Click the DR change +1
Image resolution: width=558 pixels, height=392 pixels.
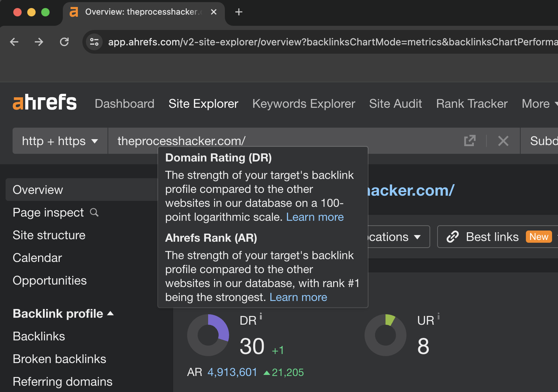tap(278, 350)
